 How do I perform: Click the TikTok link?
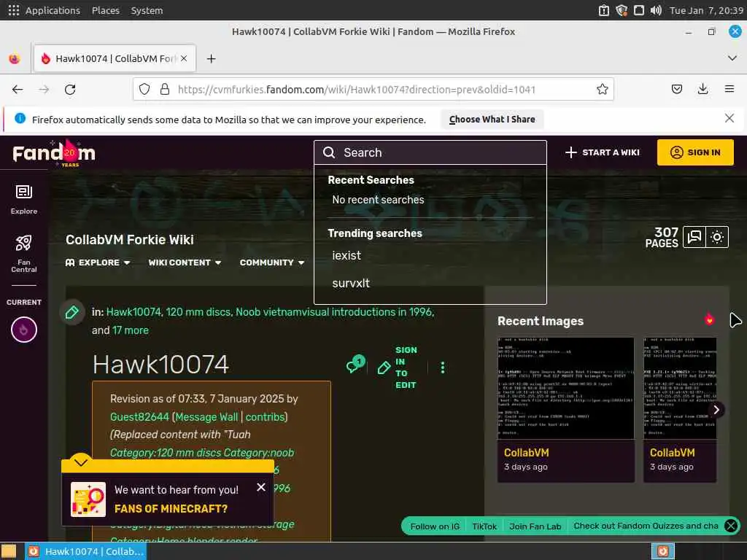click(484, 526)
